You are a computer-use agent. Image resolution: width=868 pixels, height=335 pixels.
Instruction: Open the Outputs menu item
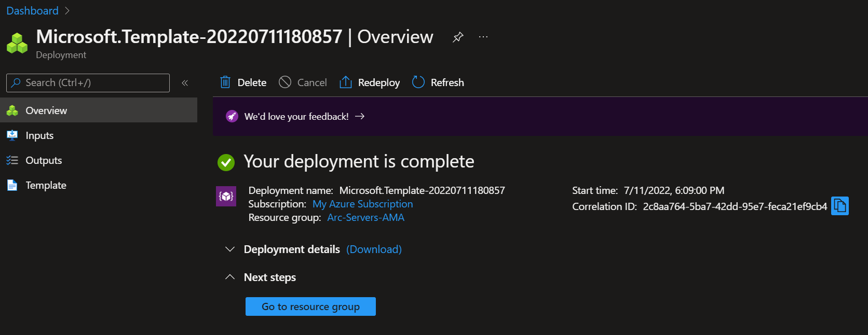point(99,160)
